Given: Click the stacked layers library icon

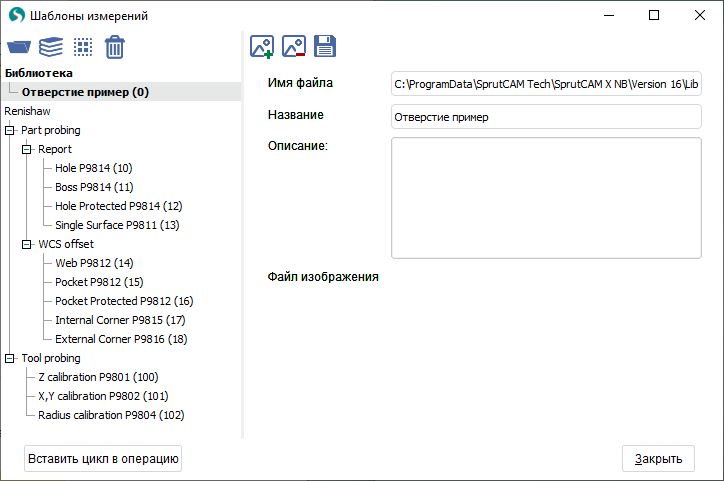Looking at the screenshot, I should click(50, 47).
